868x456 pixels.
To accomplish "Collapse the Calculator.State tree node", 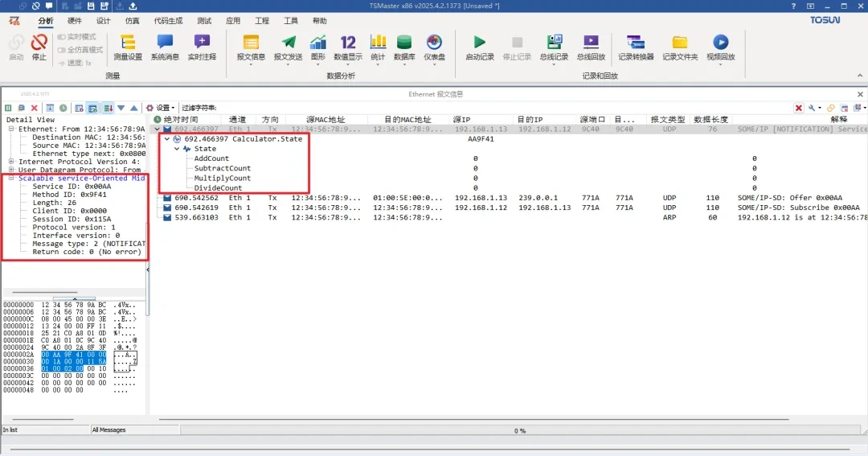I will point(166,139).
